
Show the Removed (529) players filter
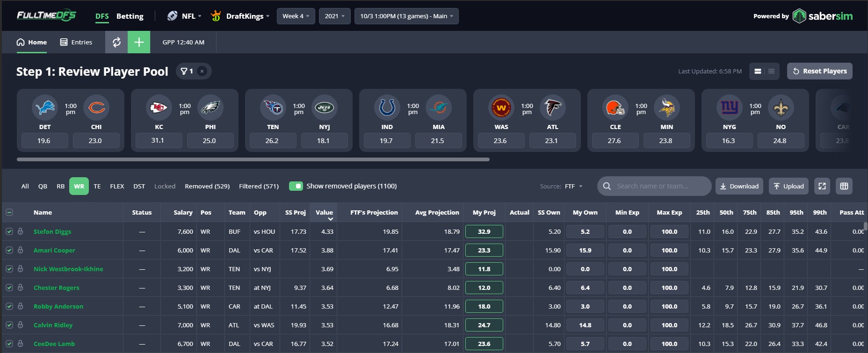point(207,186)
